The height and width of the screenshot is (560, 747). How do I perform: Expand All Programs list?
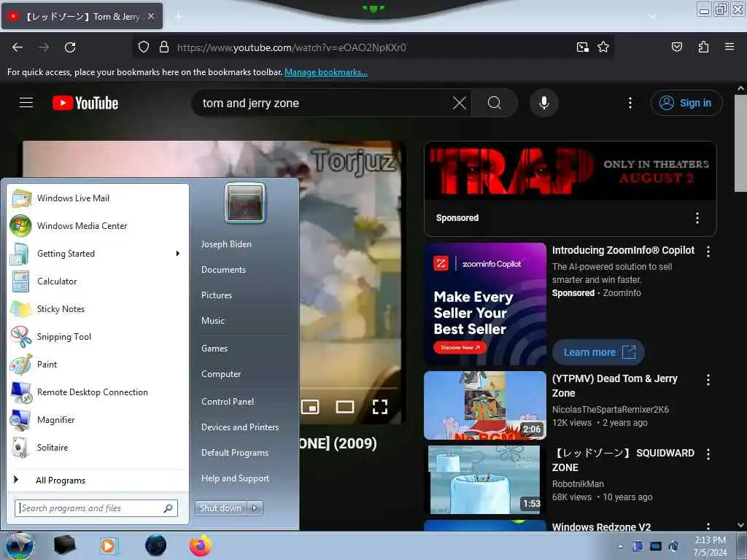[x=61, y=480]
